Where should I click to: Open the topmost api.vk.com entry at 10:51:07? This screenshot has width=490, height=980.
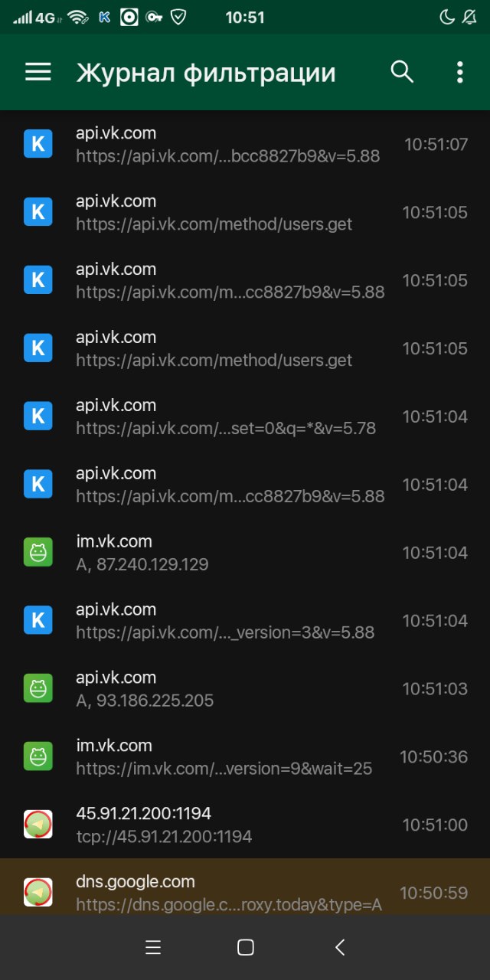tap(245, 144)
